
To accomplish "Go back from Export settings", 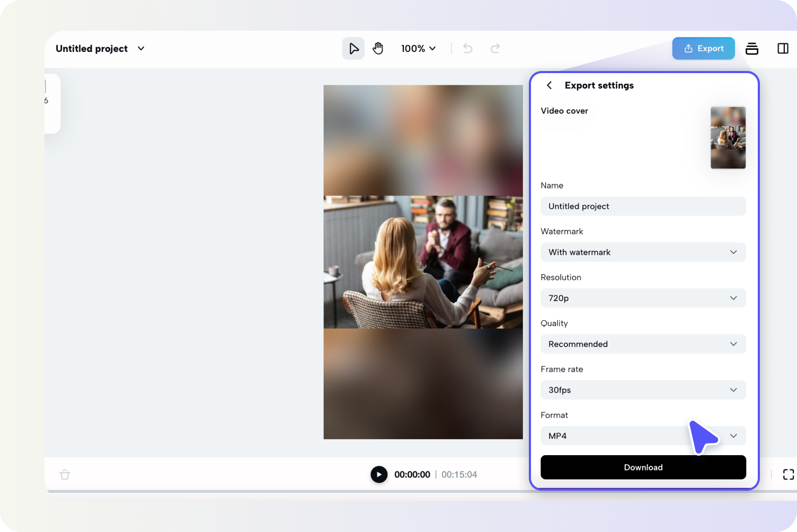I will 550,85.
